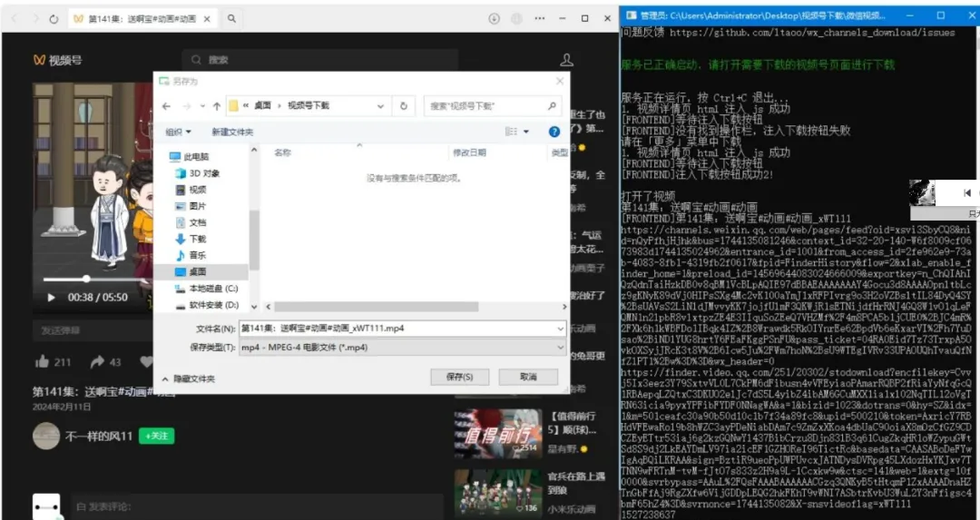Open the dialog help icon
This screenshot has width=980, height=520.
pyautogui.click(x=554, y=132)
